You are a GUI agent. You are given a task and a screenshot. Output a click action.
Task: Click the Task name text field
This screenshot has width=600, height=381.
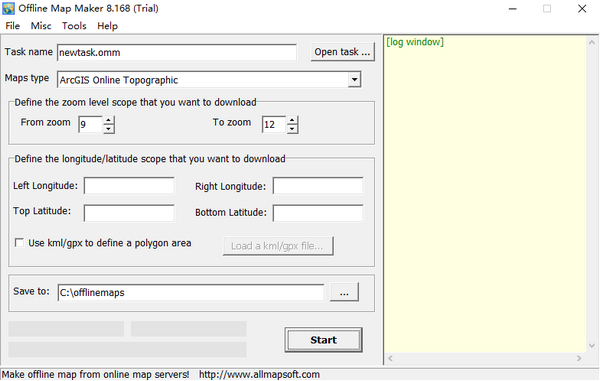[177, 52]
